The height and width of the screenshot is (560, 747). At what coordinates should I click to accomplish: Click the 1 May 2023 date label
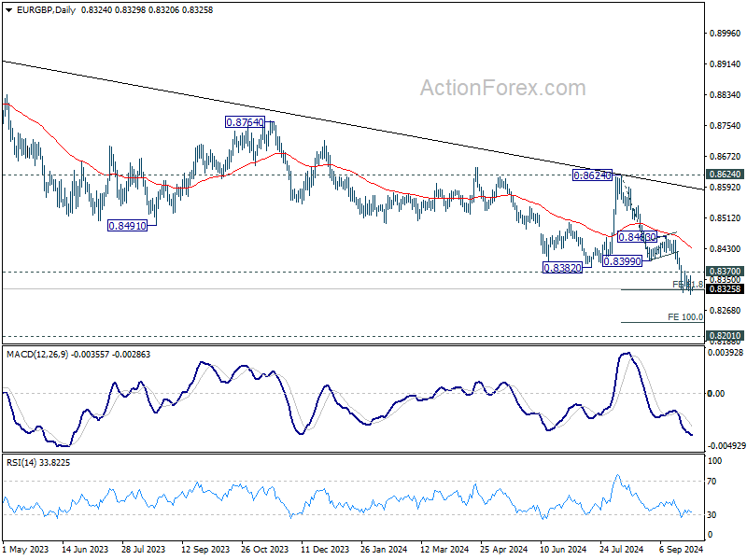(26, 549)
